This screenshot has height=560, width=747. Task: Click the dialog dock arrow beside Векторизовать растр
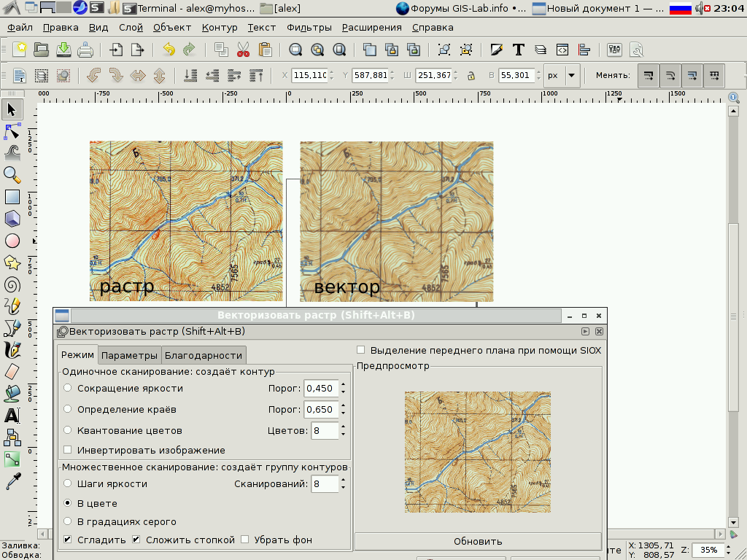pos(586,330)
